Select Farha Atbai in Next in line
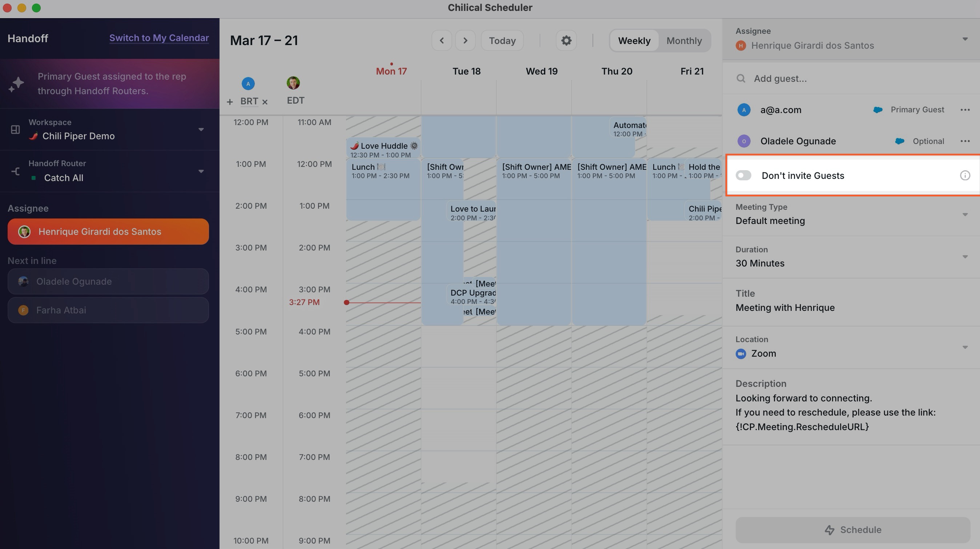Image resolution: width=980 pixels, height=549 pixels. 108,310
